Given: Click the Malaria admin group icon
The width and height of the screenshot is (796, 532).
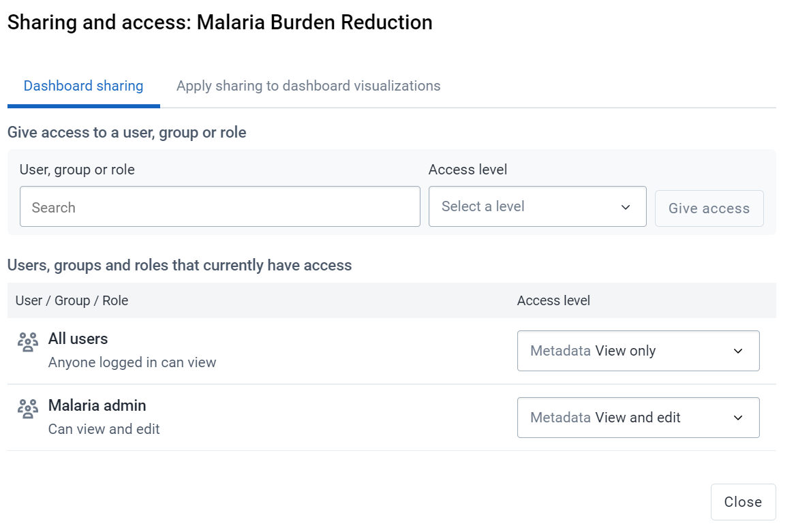Looking at the screenshot, I should point(28,408).
